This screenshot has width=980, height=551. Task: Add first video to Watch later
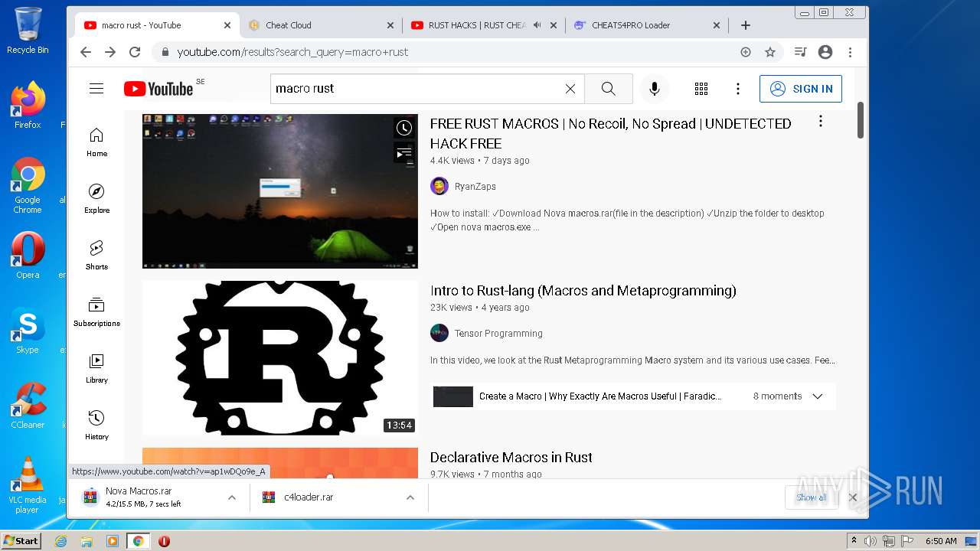point(404,128)
